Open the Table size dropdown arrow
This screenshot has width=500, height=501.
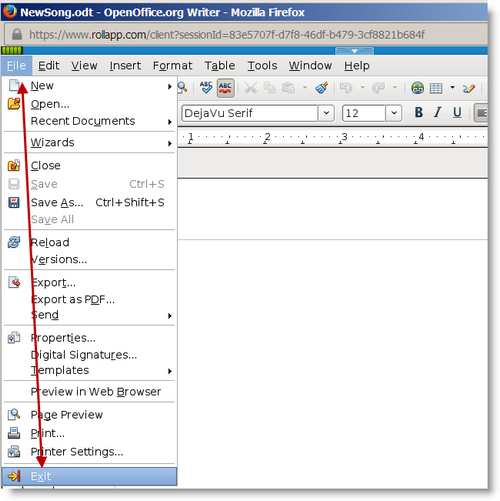pos(452,88)
